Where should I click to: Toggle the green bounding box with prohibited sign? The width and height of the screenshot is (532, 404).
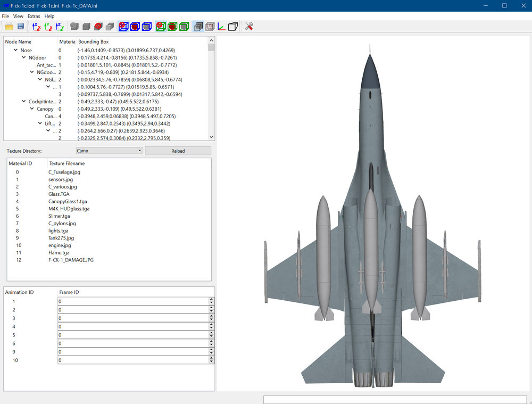pyautogui.click(x=161, y=27)
